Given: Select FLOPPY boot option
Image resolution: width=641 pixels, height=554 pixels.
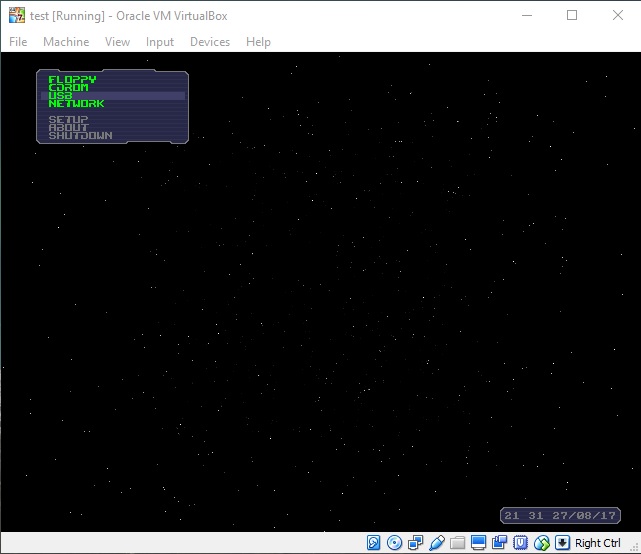Looking at the screenshot, I should point(72,79).
